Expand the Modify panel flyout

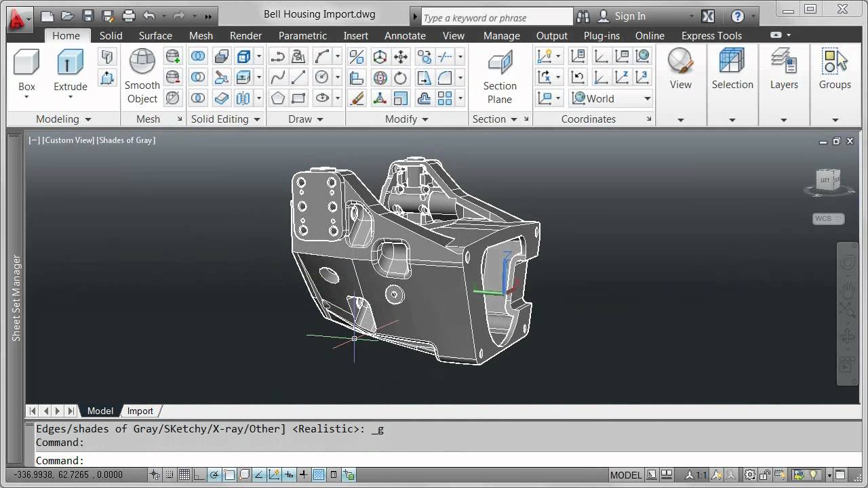coord(424,119)
